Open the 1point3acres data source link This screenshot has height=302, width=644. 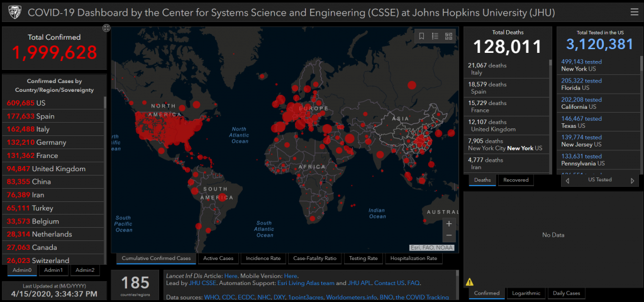click(x=306, y=297)
